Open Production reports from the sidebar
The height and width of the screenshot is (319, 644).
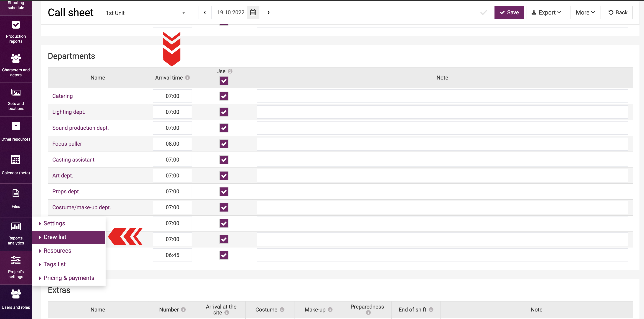click(x=16, y=32)
